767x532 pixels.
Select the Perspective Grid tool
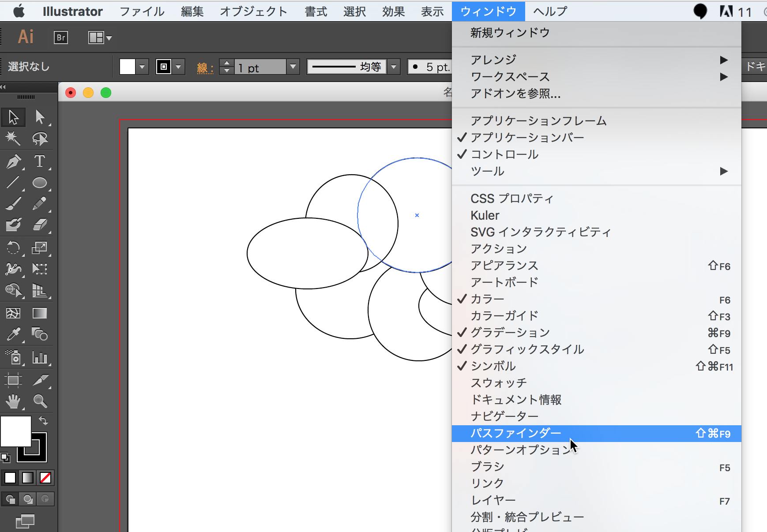click(40, 290)
